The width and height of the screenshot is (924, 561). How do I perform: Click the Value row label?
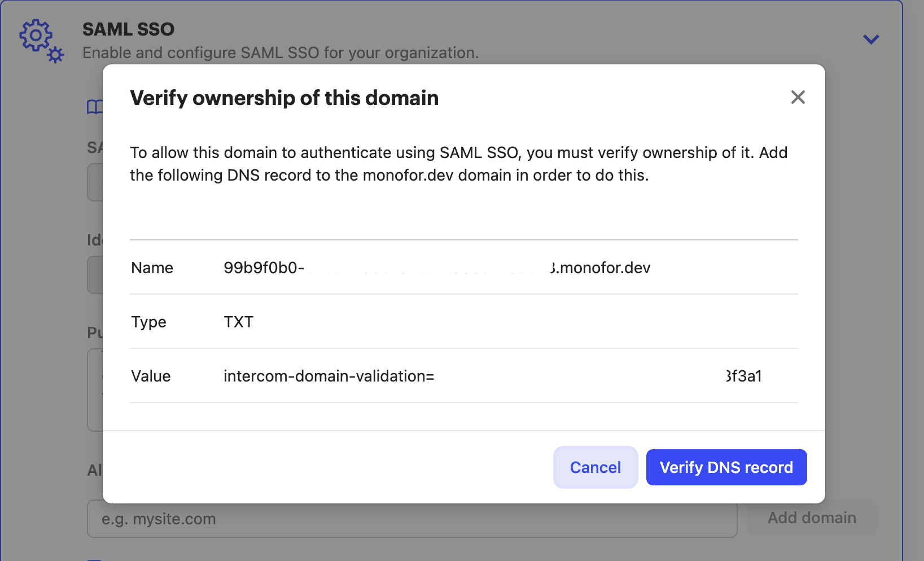click(151, 376)
